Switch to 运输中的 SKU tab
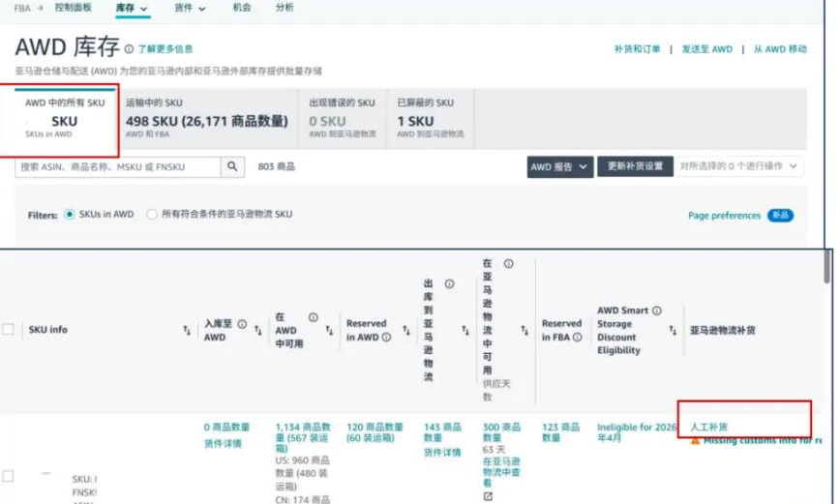Screen dimensions: 840x504 coord(207,119)
